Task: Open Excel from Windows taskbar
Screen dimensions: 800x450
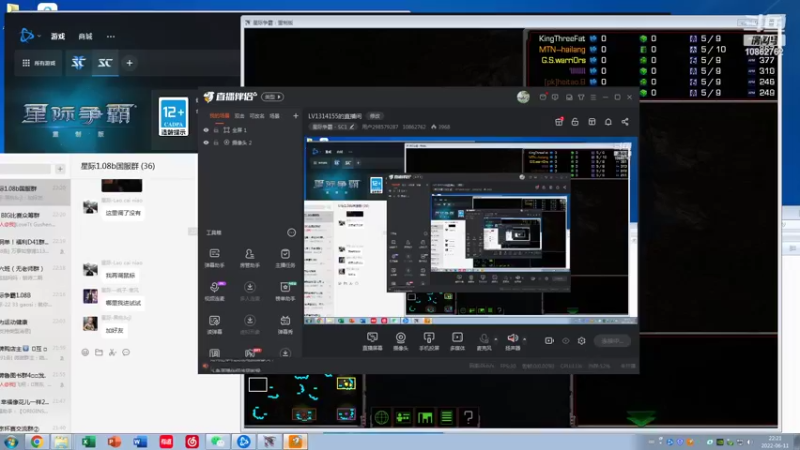Action: click(88, 441)
